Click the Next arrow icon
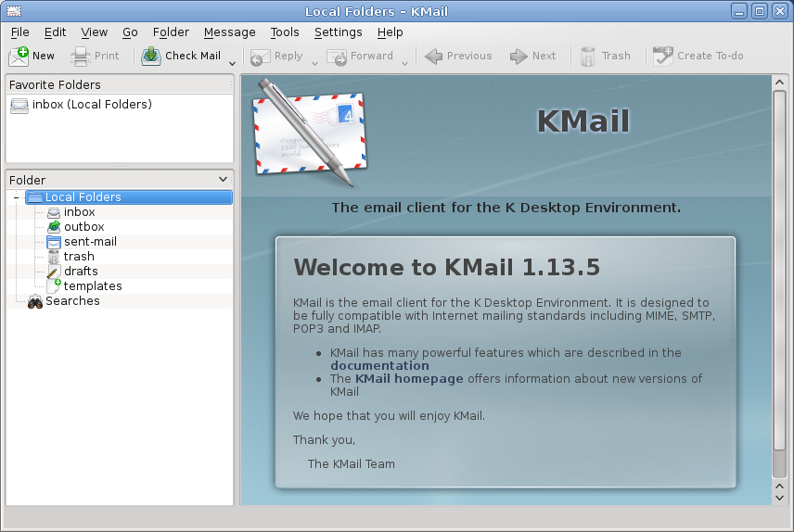794x532 pixels. pyautogui.click(x=519, y=57)
